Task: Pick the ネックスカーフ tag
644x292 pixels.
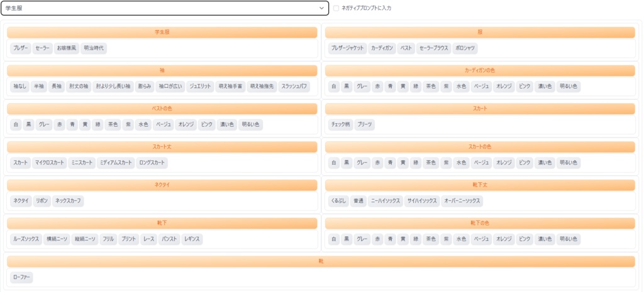Action: click(68, 201)
